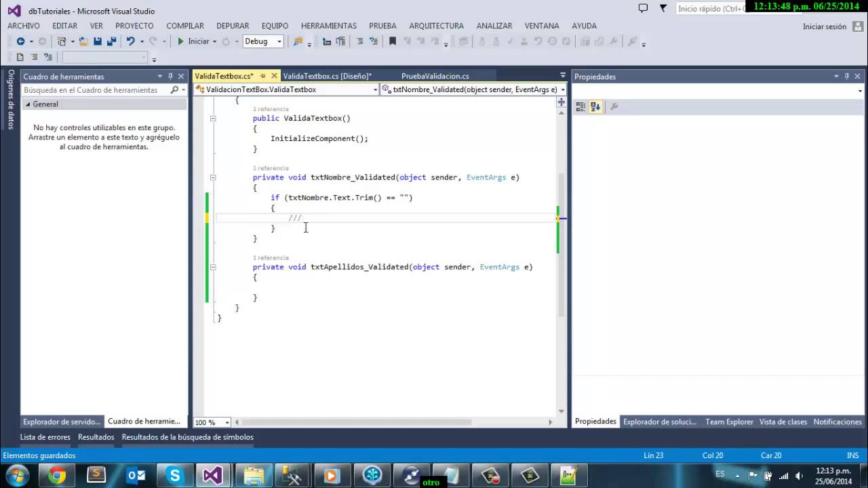The image size is (868, 488).
Task: Collapse the General group in the toolbox
Action: (x=28, y=104)
